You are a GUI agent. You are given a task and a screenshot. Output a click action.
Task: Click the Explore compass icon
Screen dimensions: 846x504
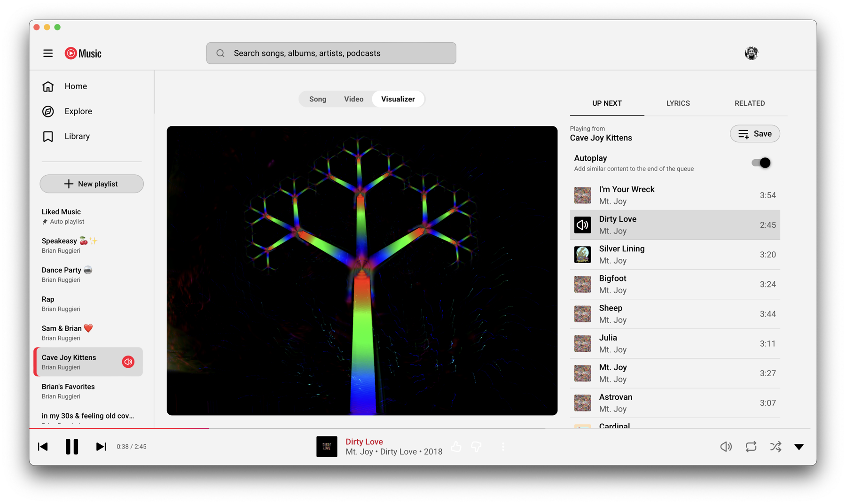tap(48, 111)
